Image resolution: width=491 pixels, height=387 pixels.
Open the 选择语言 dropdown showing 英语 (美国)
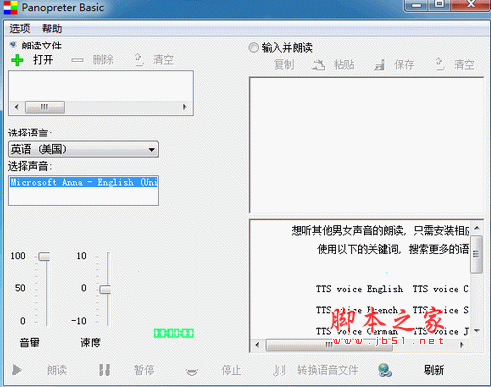coord(83,149)
